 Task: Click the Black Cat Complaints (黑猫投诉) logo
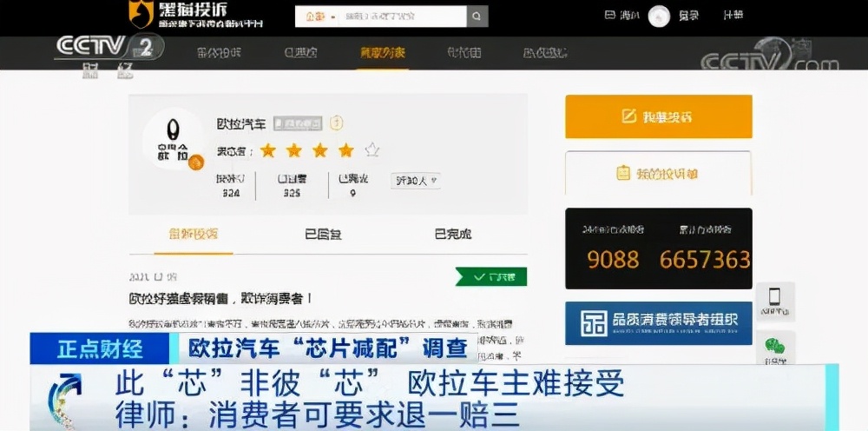[x=196, y=15]
